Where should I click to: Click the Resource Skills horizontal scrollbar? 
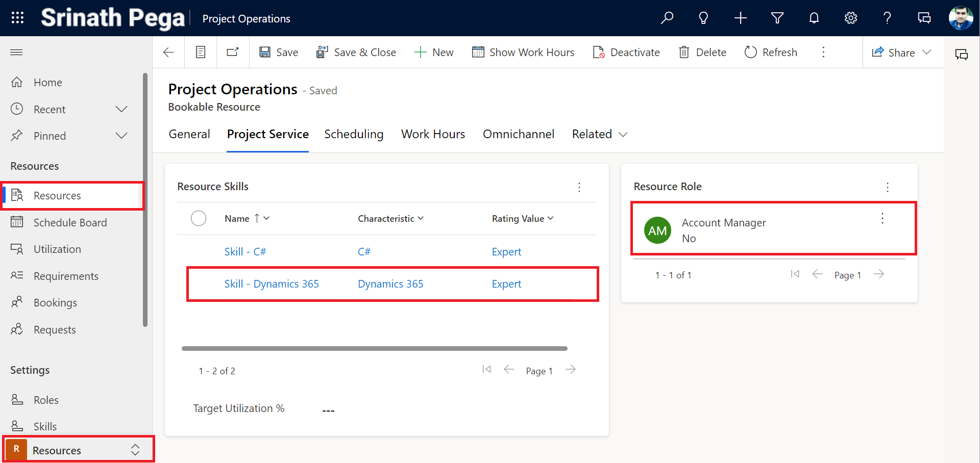click(x=374, y=348)
